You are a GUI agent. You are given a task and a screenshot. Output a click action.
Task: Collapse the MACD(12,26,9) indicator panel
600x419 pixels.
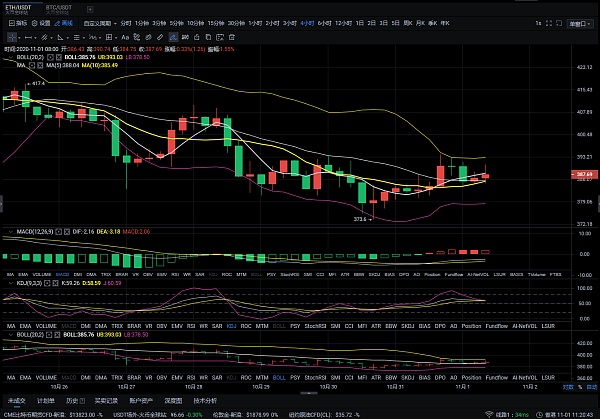click(x=11, y=232)
